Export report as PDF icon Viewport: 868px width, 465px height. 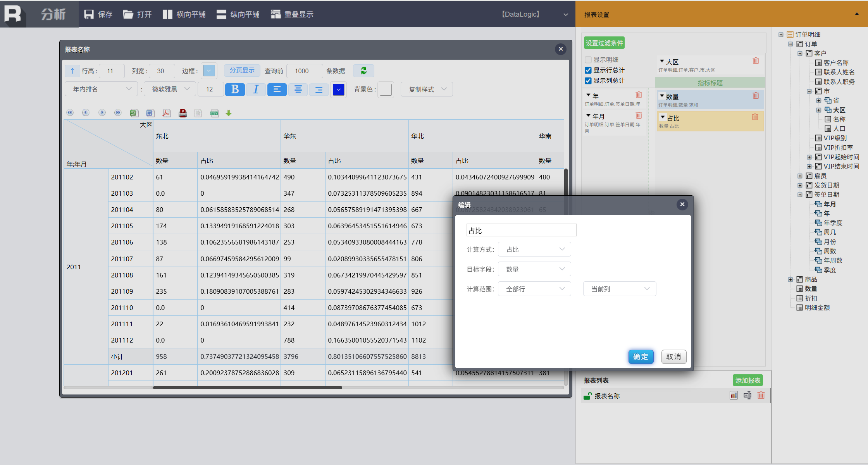click(167, 113)
